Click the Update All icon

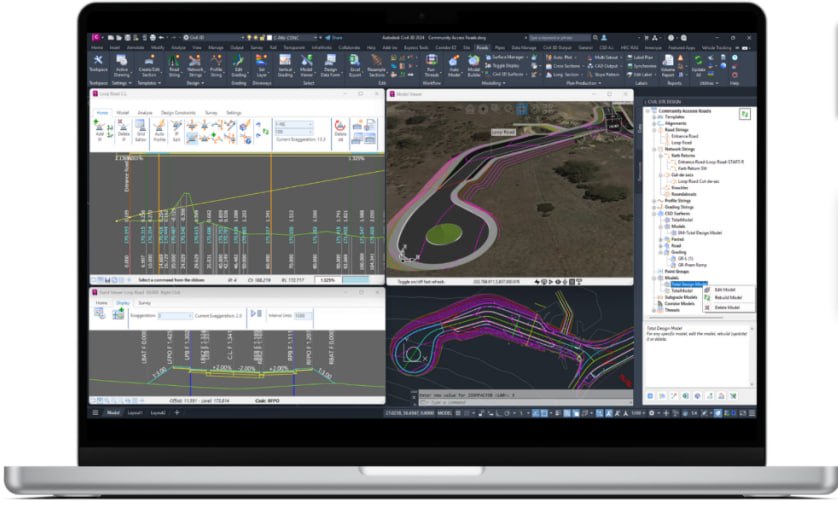pos(698,65)
